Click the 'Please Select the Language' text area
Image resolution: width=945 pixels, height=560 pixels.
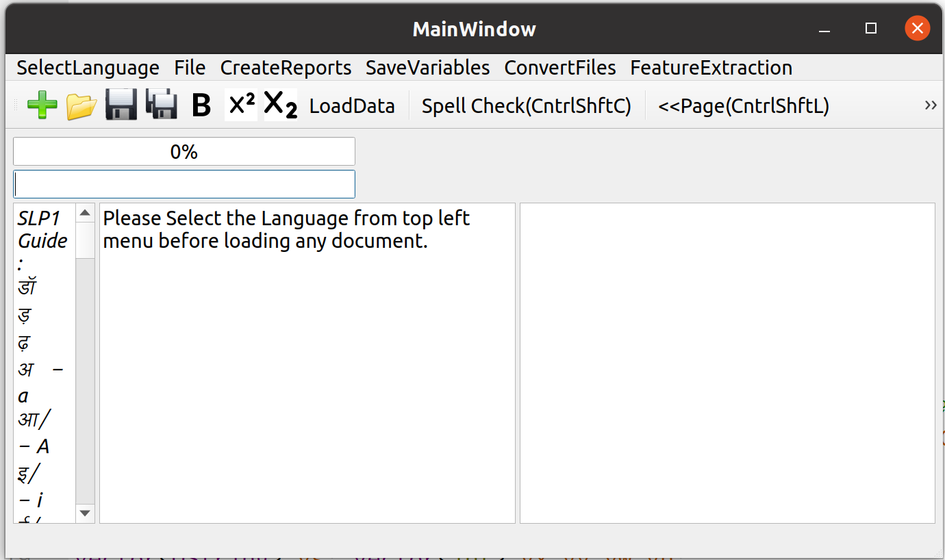pyautogui.click(x=307, y=363)
